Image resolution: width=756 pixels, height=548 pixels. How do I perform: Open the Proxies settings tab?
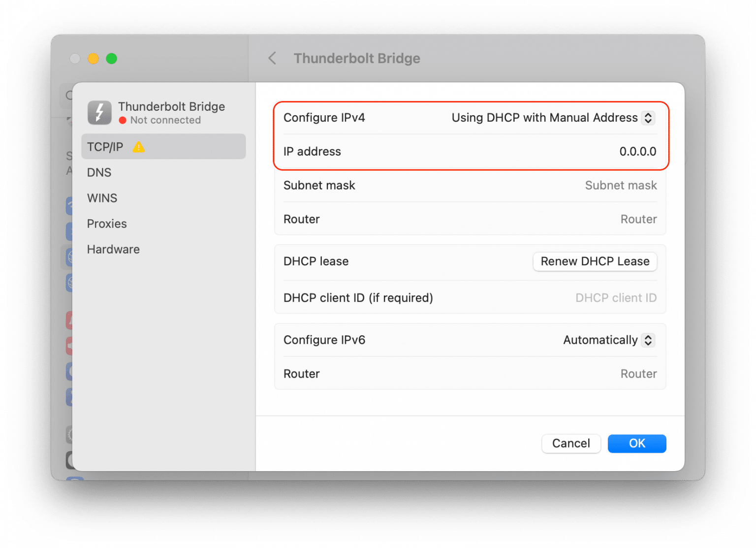pos(107,224)
